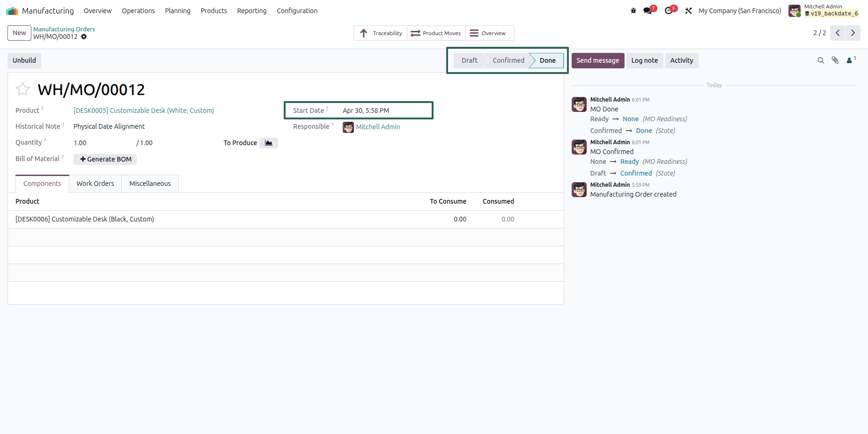The width and height of the screenshot is (868, 434).
Task: Click Log note button
Action: [x=645, y=60]
